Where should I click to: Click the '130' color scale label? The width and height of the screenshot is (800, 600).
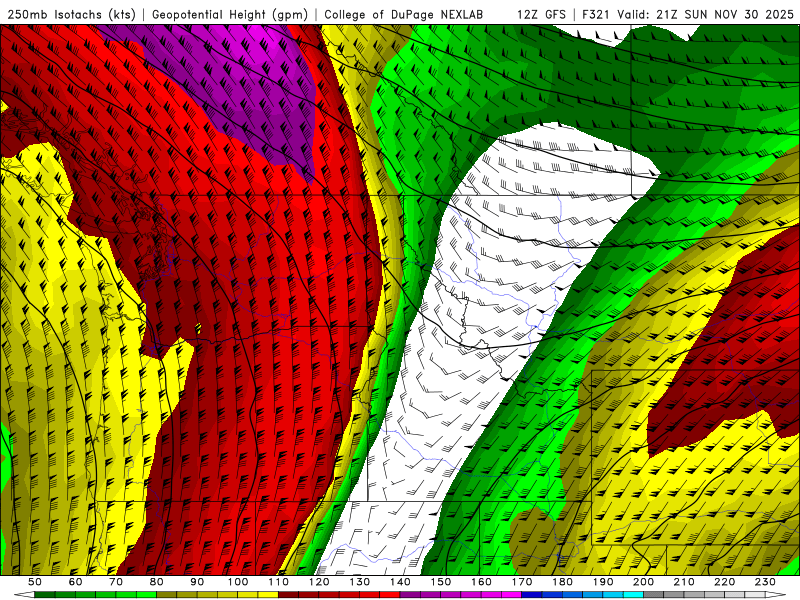[360, 582]
